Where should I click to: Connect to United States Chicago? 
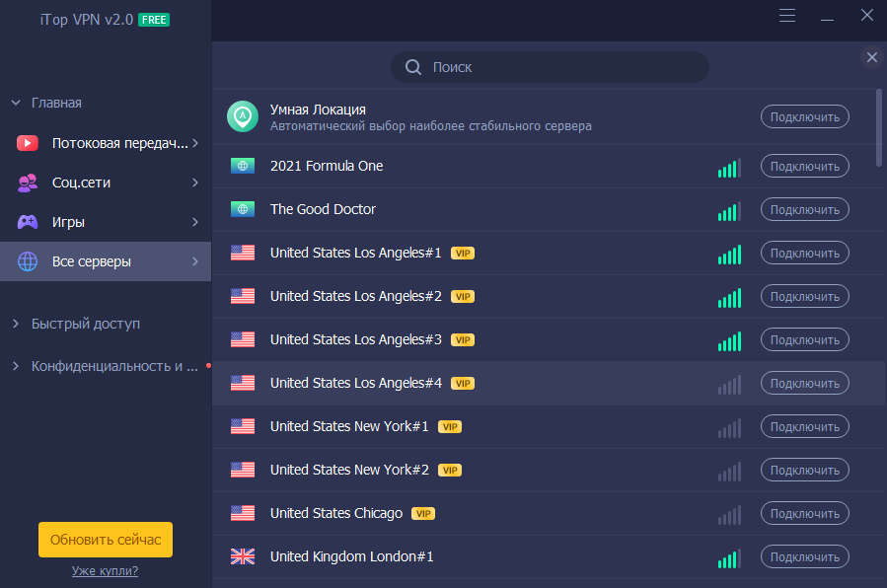pos(804,513)
